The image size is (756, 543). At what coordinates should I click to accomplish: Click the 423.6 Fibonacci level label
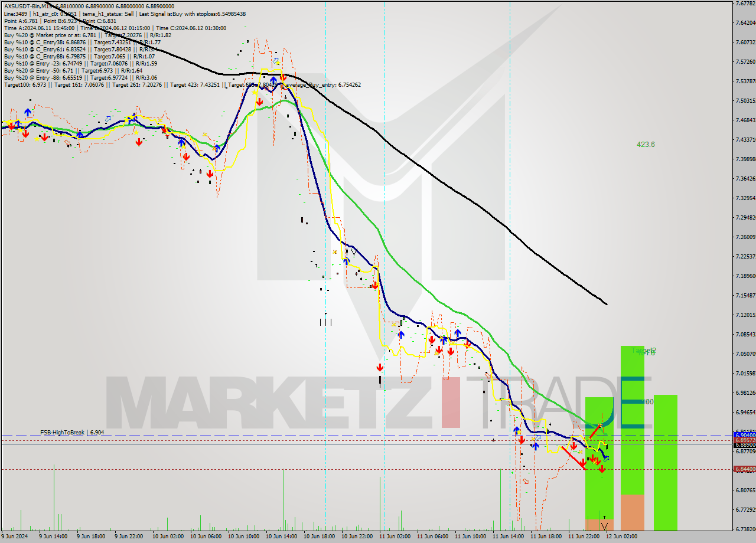point(646,145)
